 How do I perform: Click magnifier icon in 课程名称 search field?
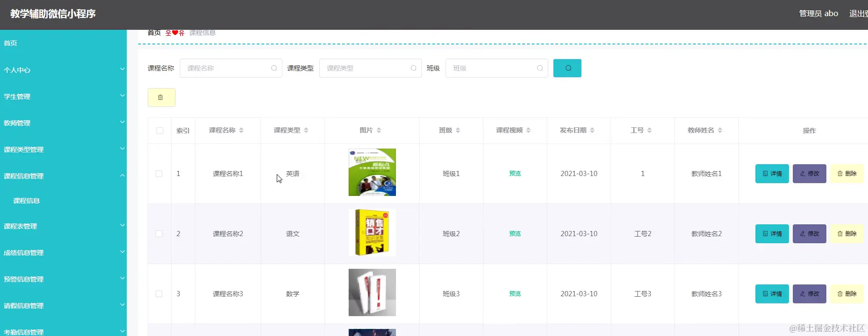click(274, 68)
